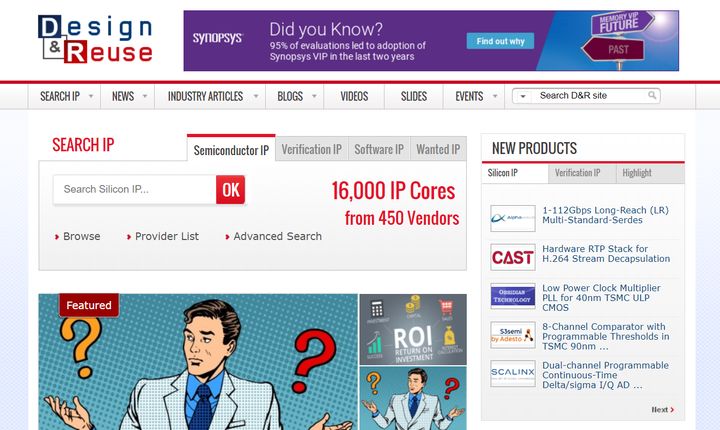Switch to the Software IP tab
Image resolution: width=720 pixels, height=430 pixels.
379,149
